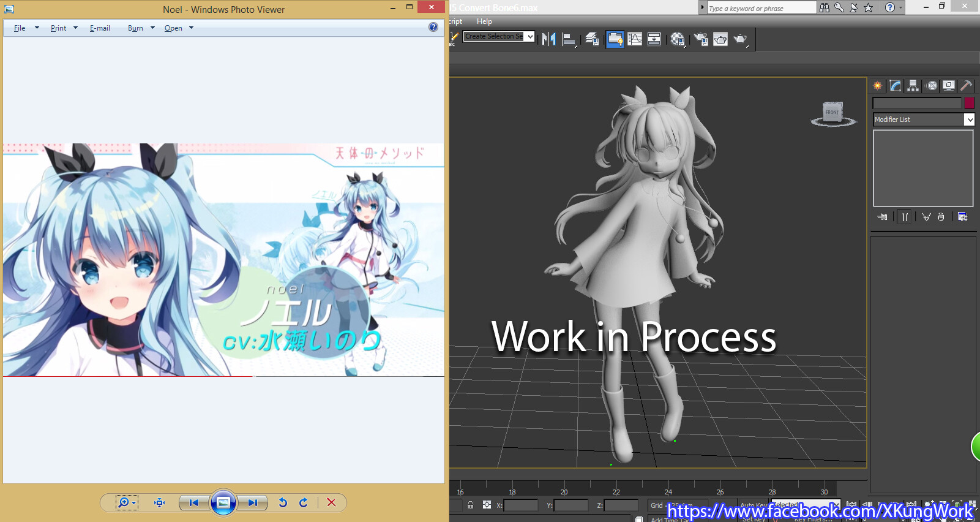Go to the previous photo
Image resolution: width=980 pixels, height=522 pixels.
point(194,503)
